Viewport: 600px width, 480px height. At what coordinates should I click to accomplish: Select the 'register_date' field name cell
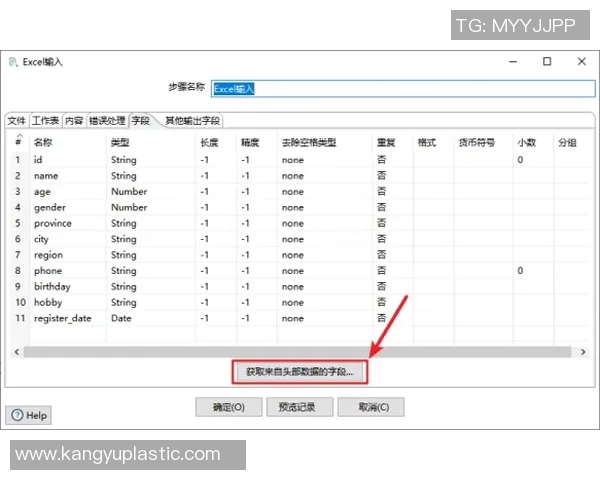click(68, 318)
